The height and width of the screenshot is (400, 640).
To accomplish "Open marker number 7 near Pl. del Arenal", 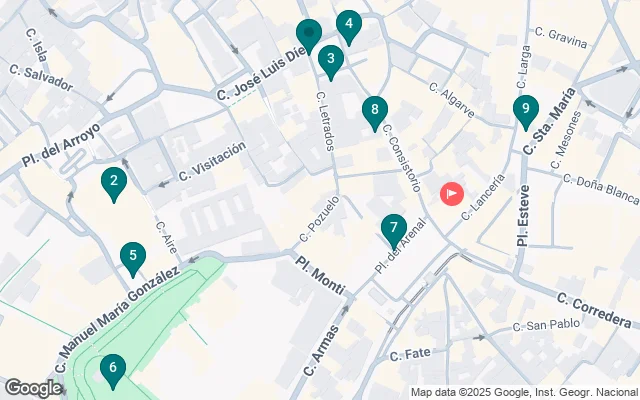I will point(394,231).
